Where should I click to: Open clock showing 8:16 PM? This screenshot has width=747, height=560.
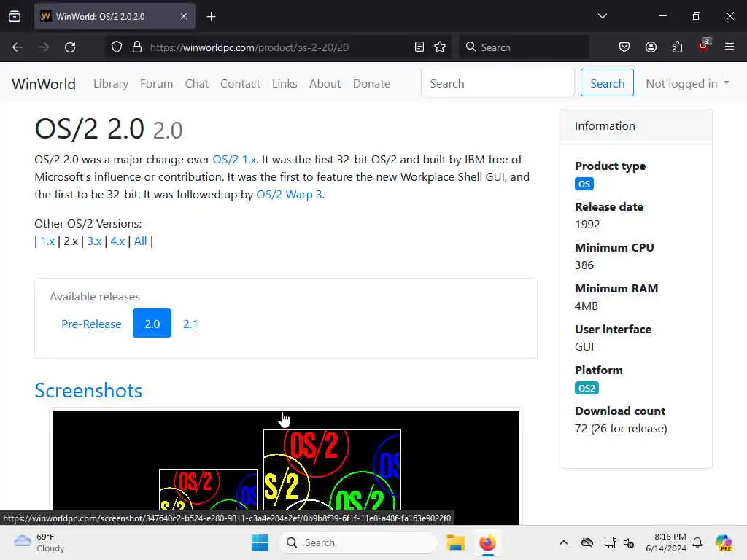click(x=666, y=542)
